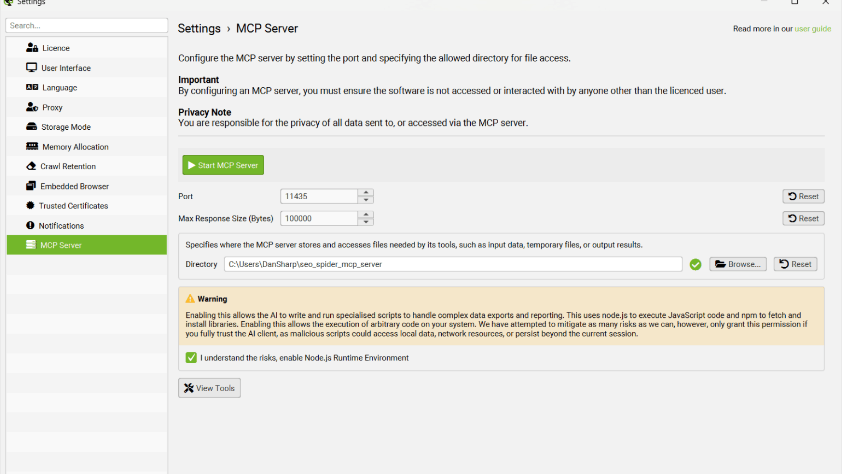The height and width of the screenshot is (474, 842).
Task: Click the Important heading text
Action: pos(199,79)
